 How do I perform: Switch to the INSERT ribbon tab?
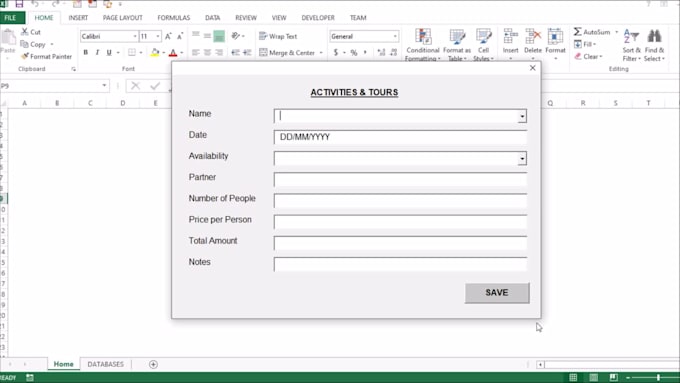pyautogui.click(x=78, y=18)
